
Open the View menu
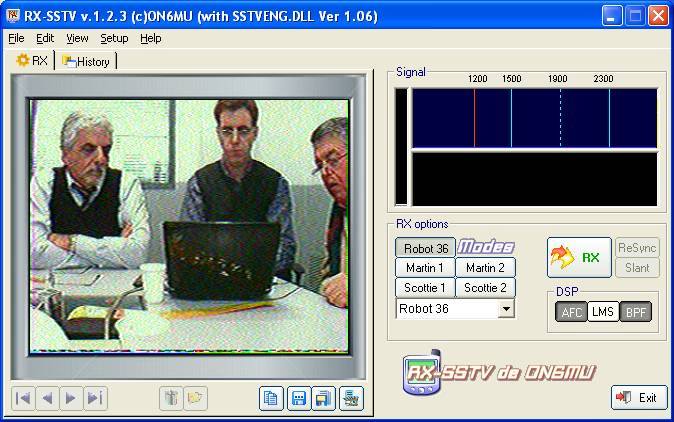point(77,38)
